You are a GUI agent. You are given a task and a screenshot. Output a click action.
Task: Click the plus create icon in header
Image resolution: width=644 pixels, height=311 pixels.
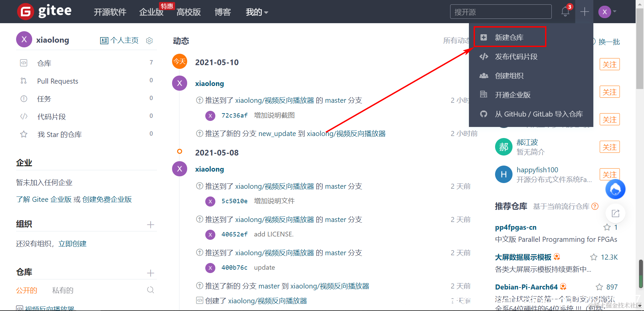584,12
